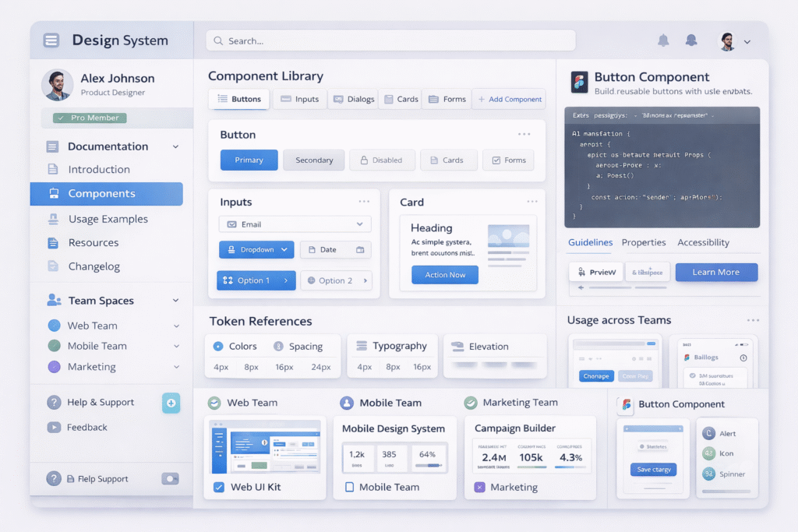The width and height of the screenshot is (798, 532).
Task: Click the Search field in the top bar
Action: click(390, 41)
